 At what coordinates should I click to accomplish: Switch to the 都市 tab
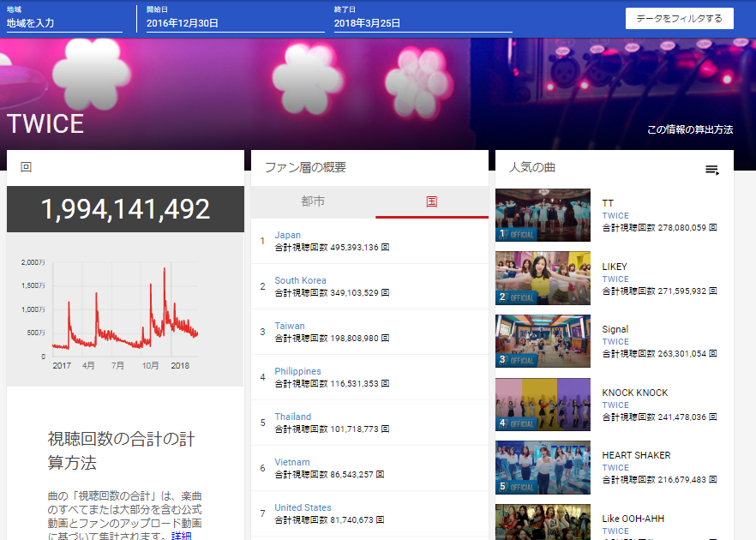point(313,201)
